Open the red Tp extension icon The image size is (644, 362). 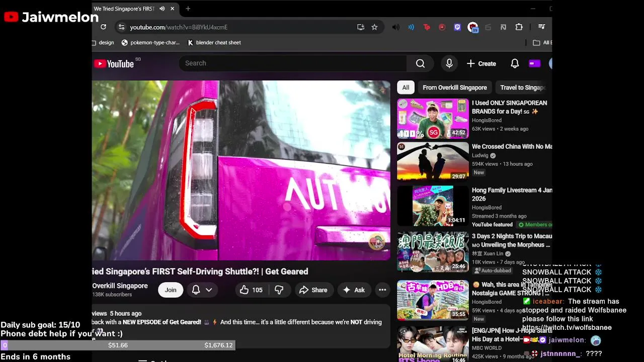[x=427, y=27]
